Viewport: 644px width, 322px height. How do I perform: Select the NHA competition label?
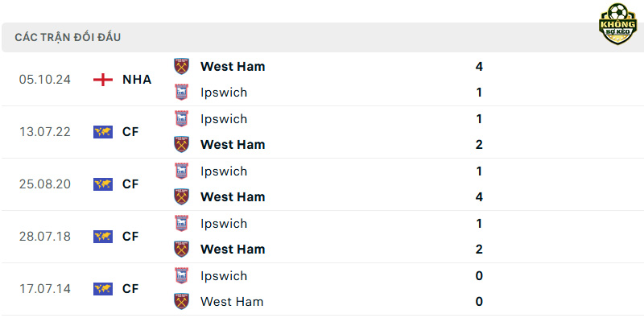(x=137, y=80)
